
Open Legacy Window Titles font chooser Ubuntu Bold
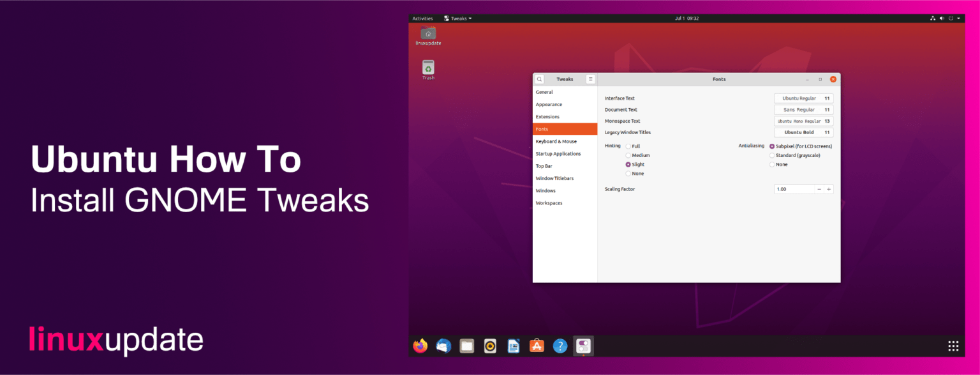pyautogui.click(x=804, y=132)
